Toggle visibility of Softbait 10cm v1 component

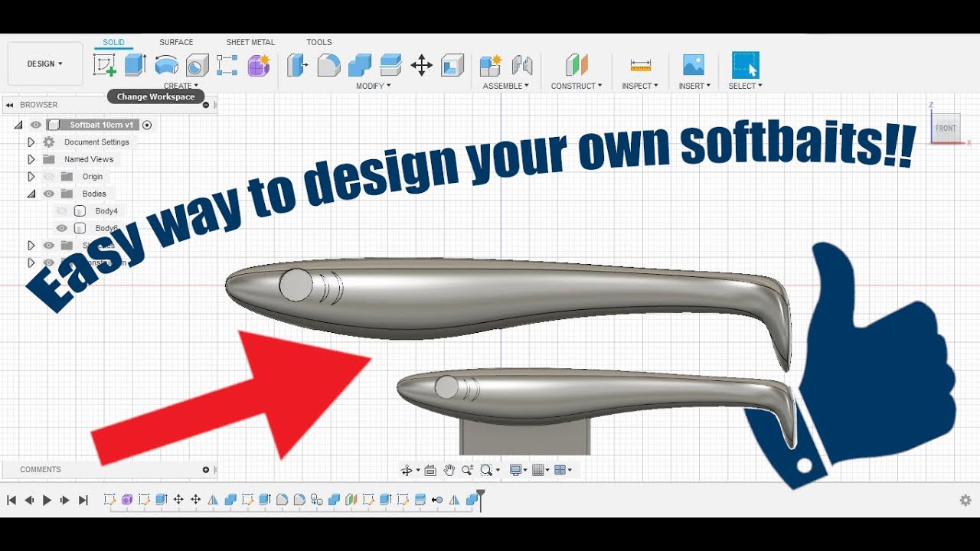36,125
